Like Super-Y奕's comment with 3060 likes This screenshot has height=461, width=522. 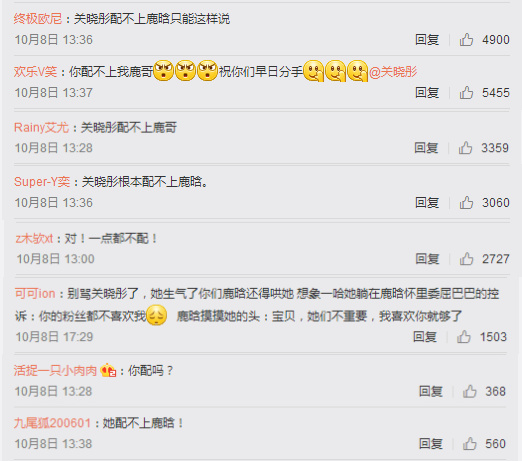point(466,202)
